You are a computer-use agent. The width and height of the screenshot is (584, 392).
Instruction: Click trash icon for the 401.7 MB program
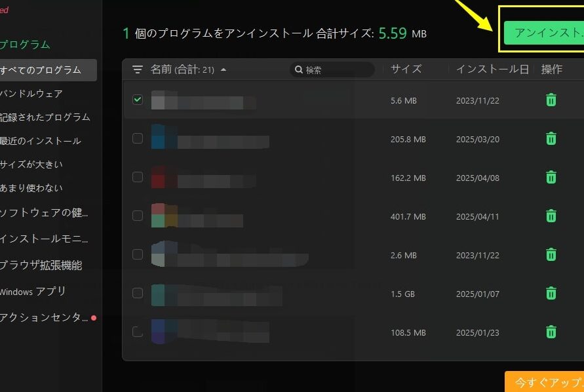(551, 216)
